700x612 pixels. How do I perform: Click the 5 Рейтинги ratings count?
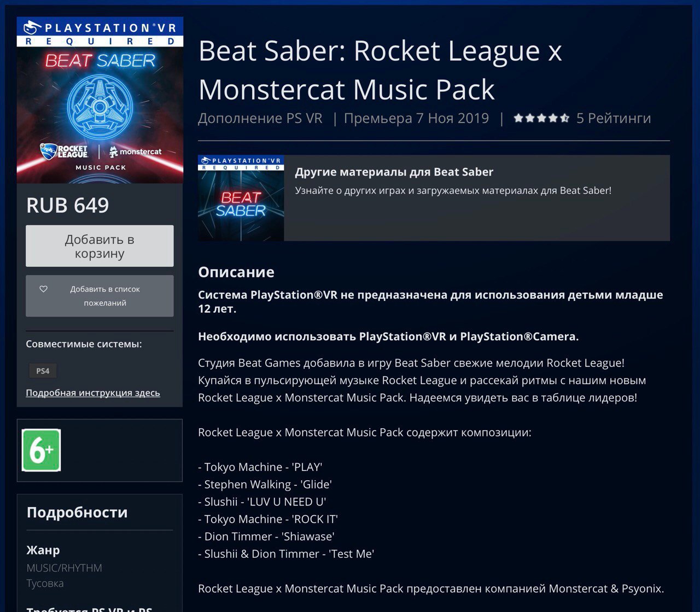(x=614, y=118)
